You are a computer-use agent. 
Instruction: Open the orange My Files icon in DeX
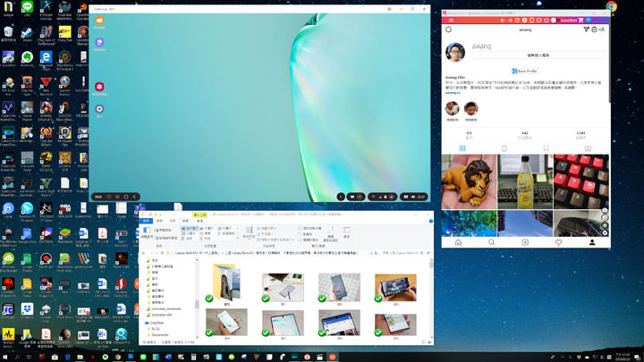[x=99, y=20]
